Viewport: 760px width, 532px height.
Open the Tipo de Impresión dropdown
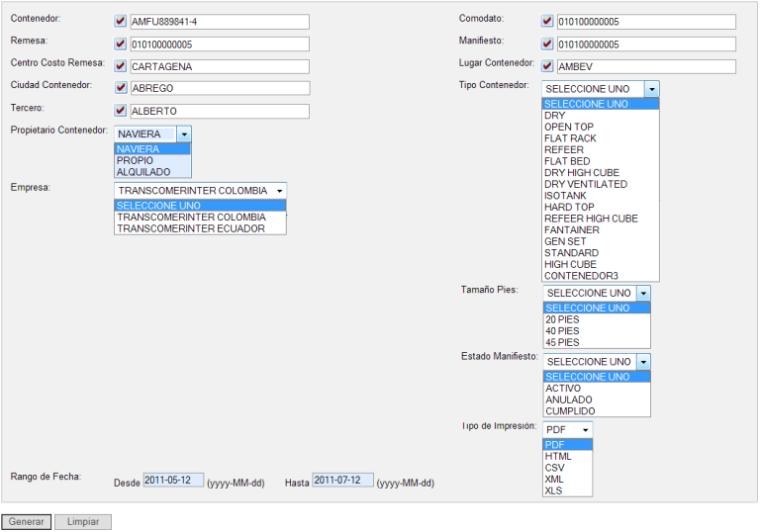click(586, 430)
